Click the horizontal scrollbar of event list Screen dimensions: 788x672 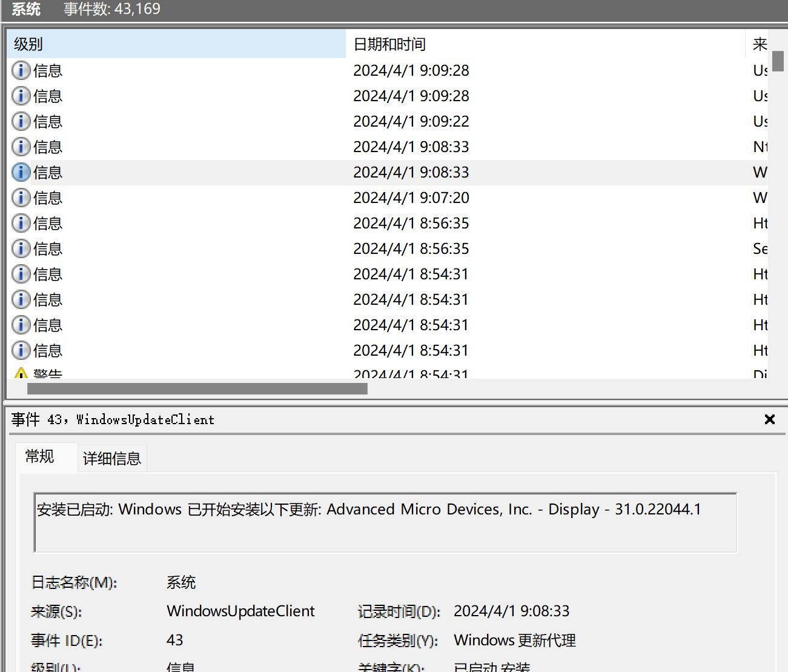(197, 388)
